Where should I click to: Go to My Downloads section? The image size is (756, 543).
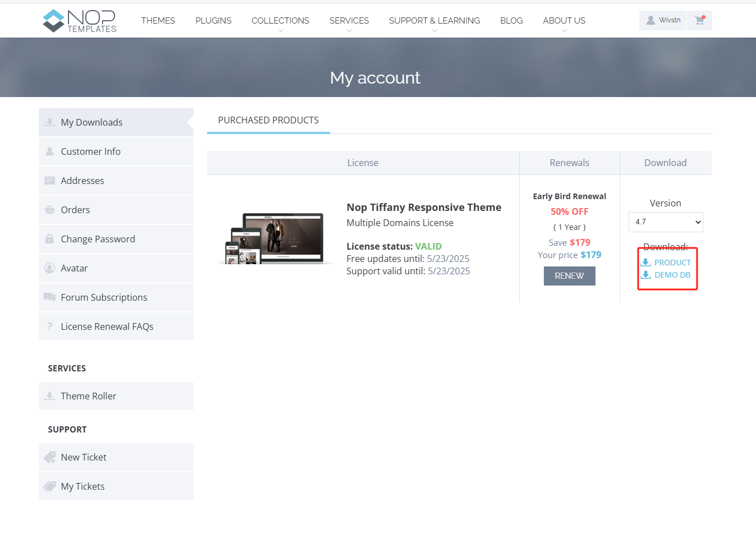(x=116, y=122)
